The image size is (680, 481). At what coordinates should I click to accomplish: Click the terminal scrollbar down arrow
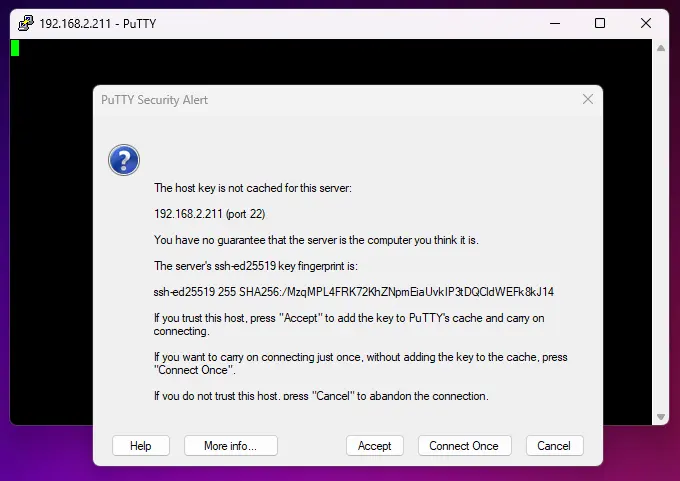pos(661,417)
